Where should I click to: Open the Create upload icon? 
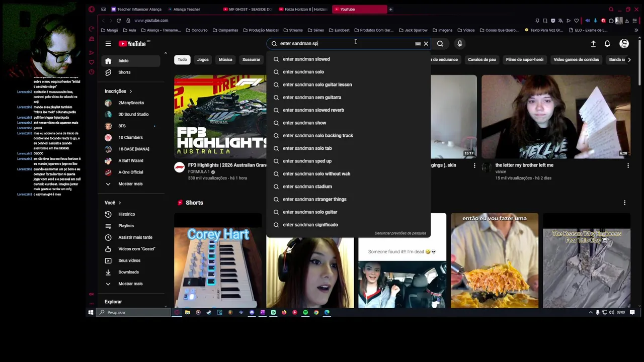coord(593,44)
